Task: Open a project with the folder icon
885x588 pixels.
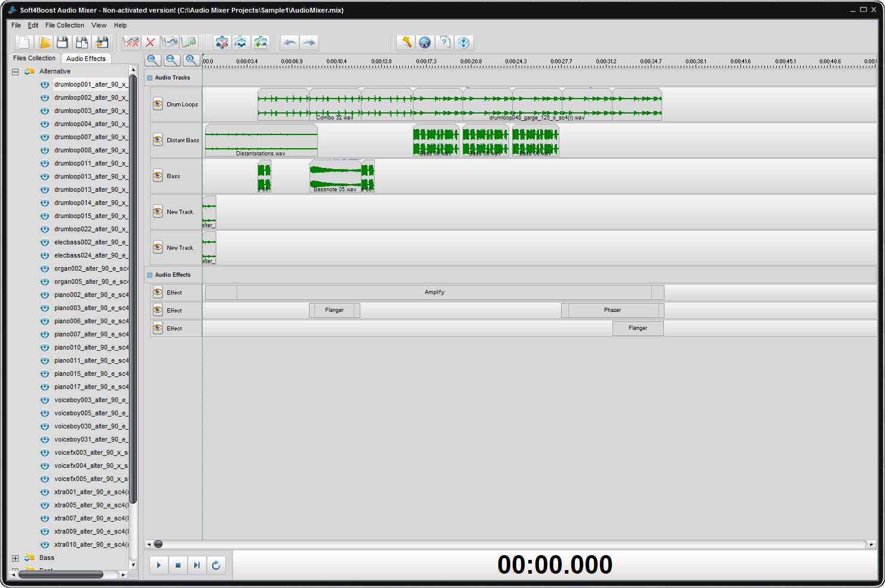Action: coord(44,42)
